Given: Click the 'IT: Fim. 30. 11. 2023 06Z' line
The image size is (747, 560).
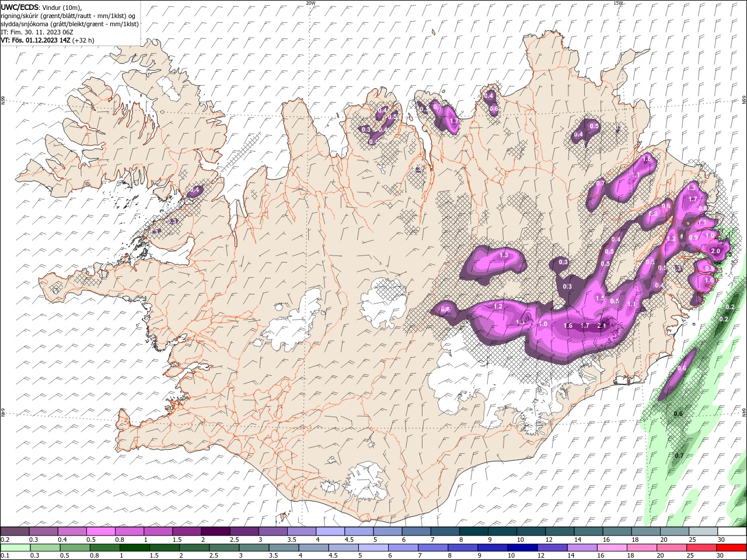Looking at the screenshot, I should pyautogui.click(x=37, y=32).
